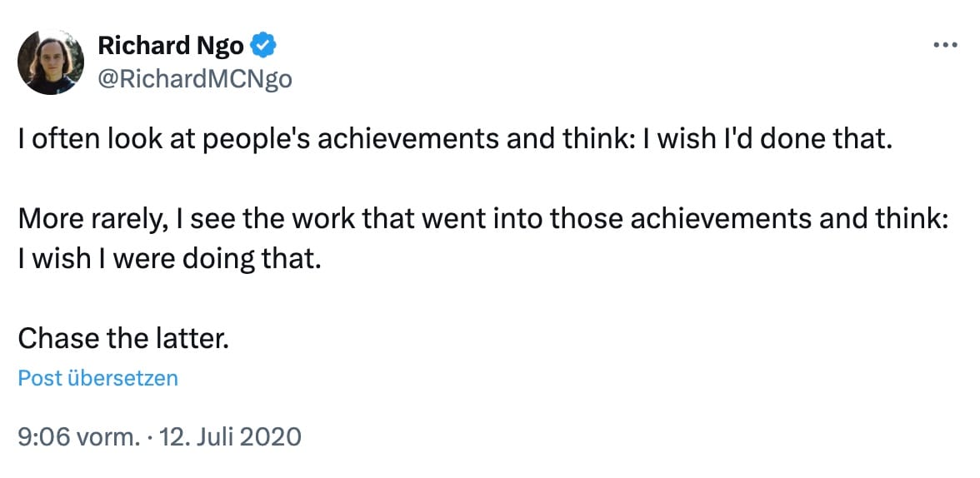Click the 9:06 vorm. timestamp
This screenshot has height=478, width=980.
click(x=78, y=436)
